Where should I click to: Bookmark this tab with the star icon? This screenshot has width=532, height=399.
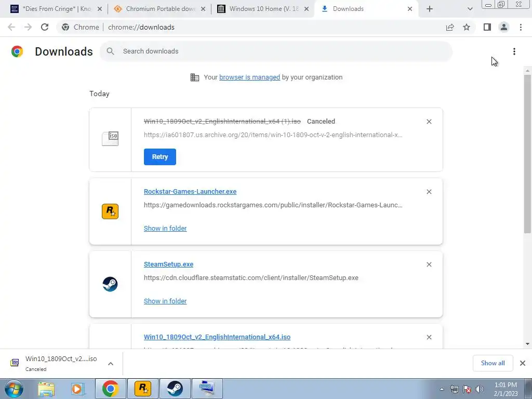click(467, 27)
